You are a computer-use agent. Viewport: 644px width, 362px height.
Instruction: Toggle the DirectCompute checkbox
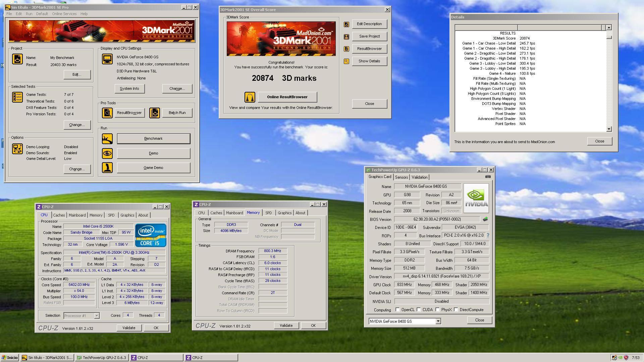pyautogui.click(x=456, y=310)
